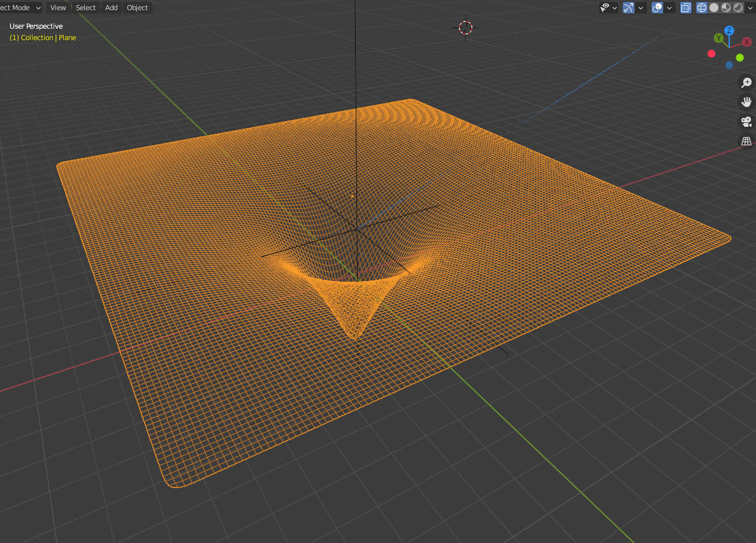Click the "User Perspective" viewport label
This screenshot has height=543, width=756.
[36, 26]
